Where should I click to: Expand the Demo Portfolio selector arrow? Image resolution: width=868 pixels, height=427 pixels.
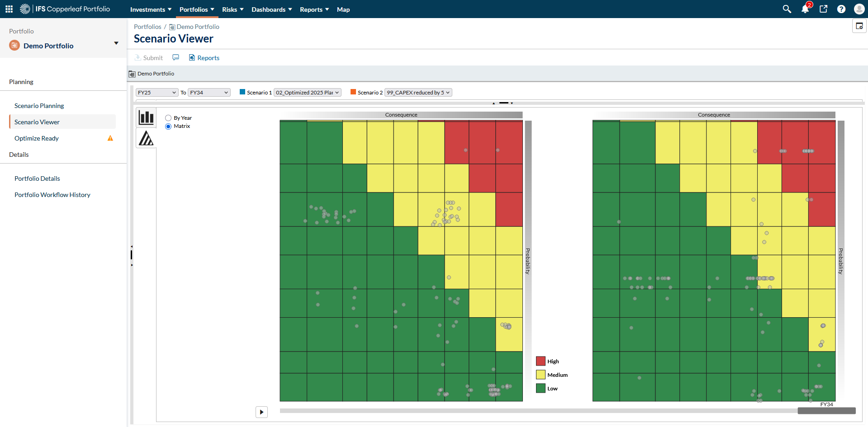coord(116,43)
